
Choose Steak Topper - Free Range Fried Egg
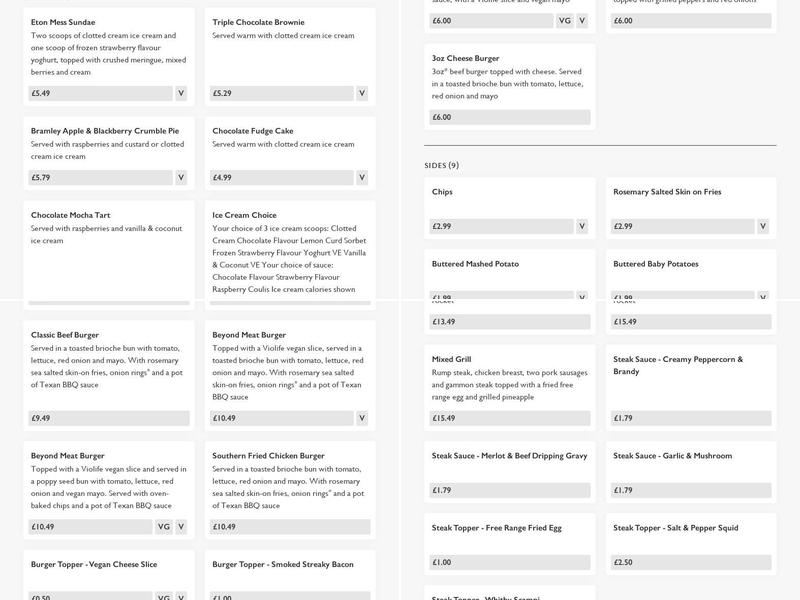496,528
